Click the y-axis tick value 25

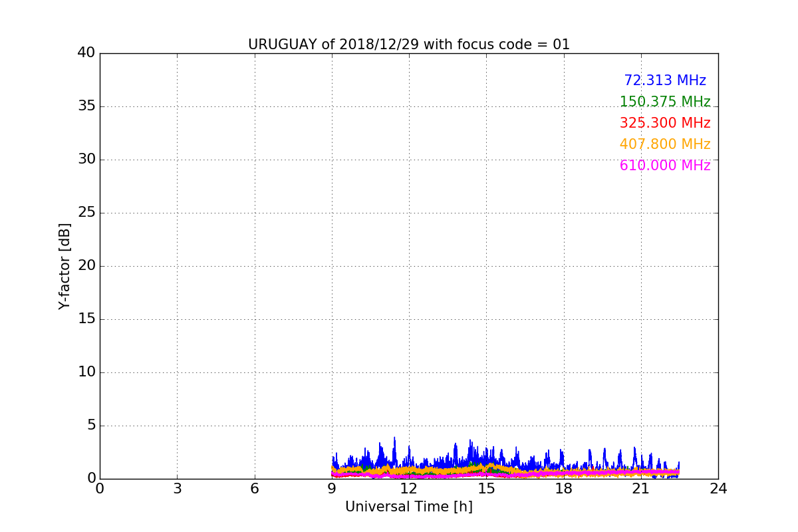coord(86,213)
